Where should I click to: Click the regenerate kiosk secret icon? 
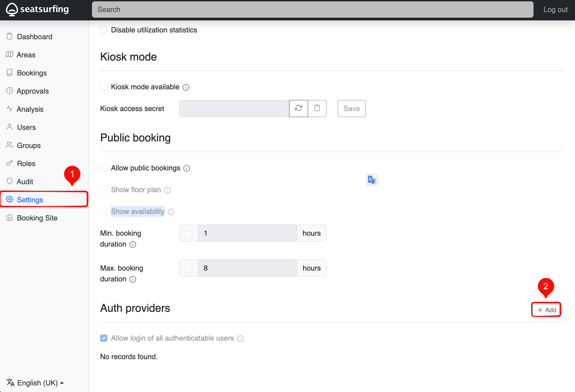pos(298,108)
